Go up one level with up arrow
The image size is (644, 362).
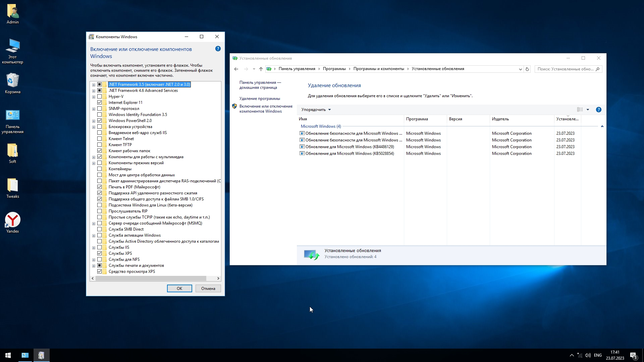pos(261,69)
